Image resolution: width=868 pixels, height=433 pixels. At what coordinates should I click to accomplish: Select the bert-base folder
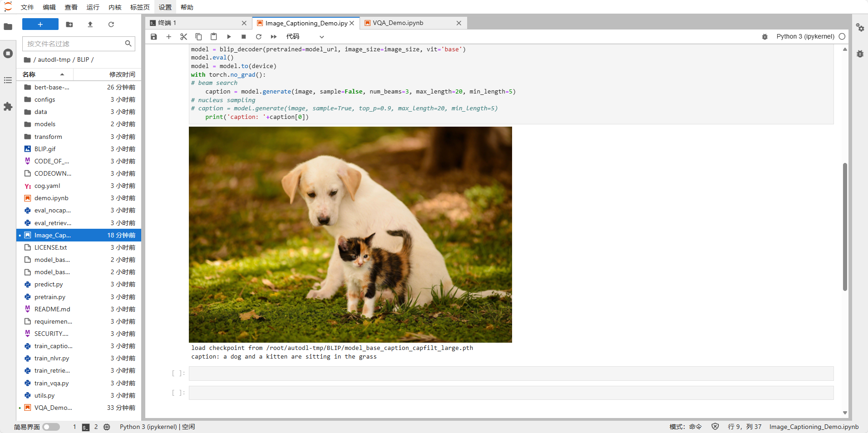coord(79,87)
